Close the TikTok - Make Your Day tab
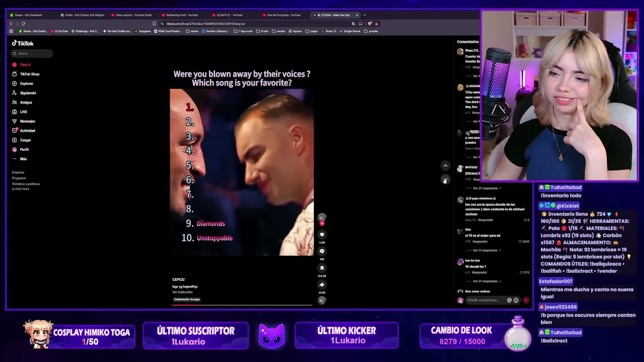Image resolution: width=644 pixels, height=362 pixels. [357, 15]
